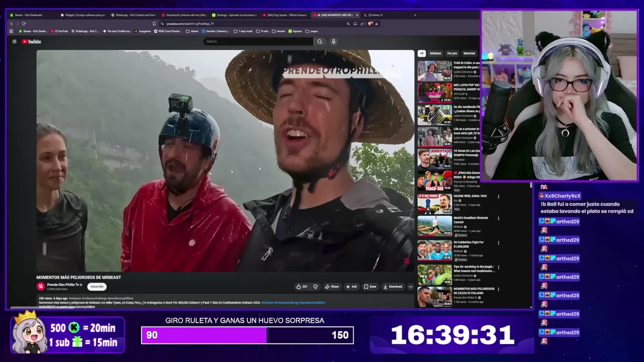The width and height of the screenshot is (644, 362).
Task: Dislike the video with thumbs-down icon
Action: pyautogui.click(x=315, y=287)
